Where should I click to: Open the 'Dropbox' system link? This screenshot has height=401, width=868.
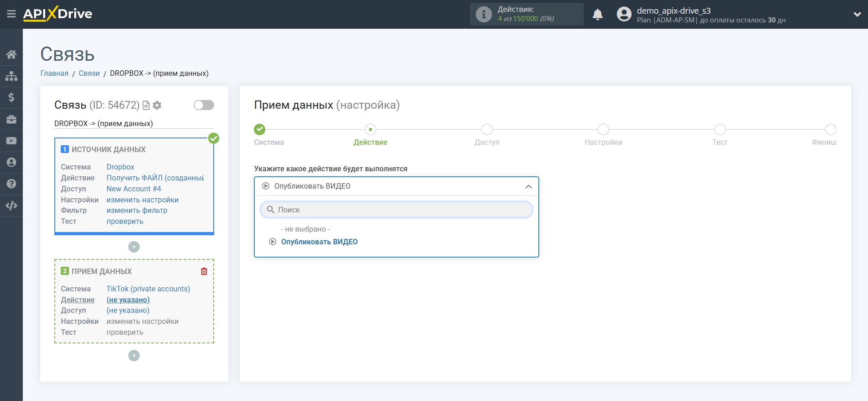point(120,167)
